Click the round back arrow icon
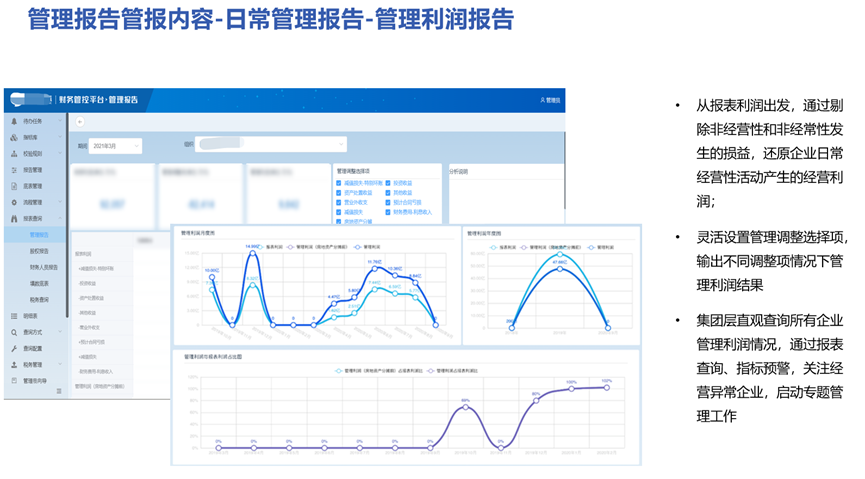 pos(80,122)
